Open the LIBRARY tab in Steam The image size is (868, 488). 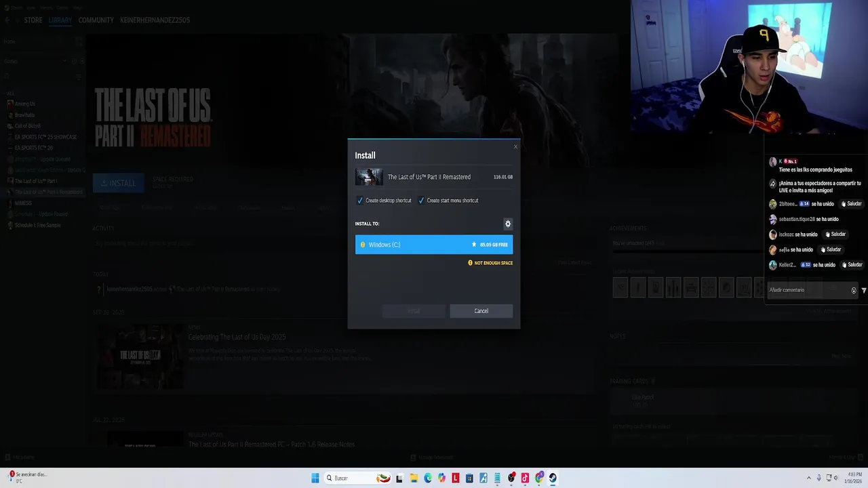coord(60,20)
